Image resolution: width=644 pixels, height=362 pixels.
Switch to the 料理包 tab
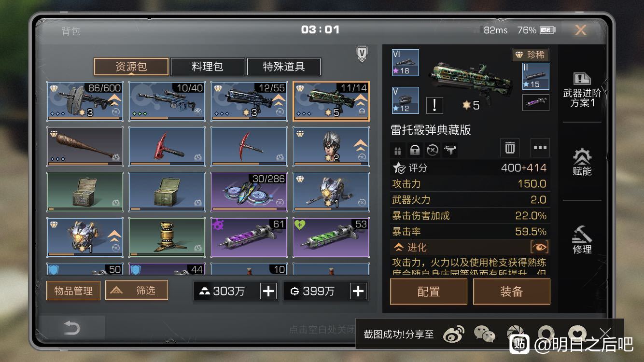(x=208, y=67)
